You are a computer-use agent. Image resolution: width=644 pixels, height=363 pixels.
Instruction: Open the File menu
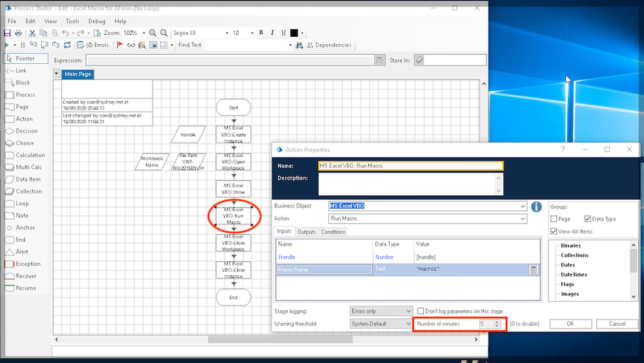click(12, 21)
